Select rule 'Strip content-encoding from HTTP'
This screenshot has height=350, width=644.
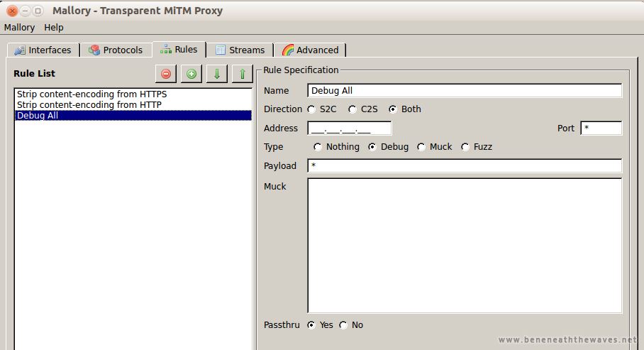(x=133, y=104)
